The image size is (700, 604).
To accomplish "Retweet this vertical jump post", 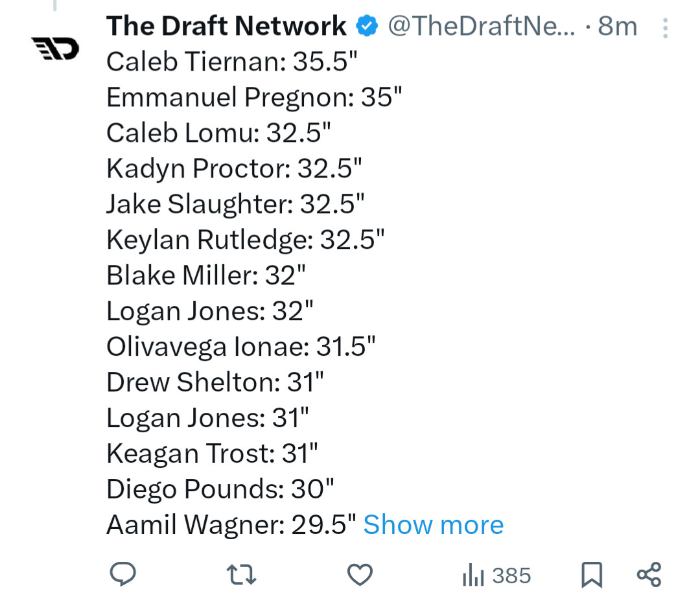I will point(241,575).
